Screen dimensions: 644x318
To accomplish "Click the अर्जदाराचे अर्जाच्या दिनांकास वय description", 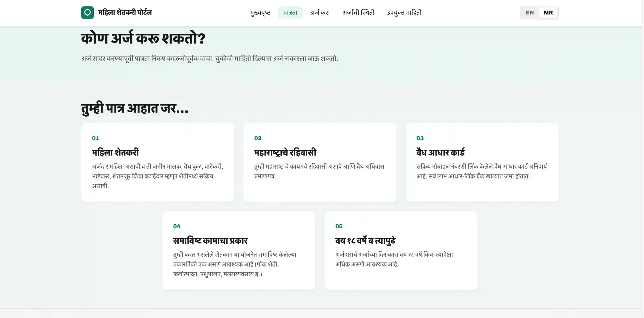I will (394, 259).
